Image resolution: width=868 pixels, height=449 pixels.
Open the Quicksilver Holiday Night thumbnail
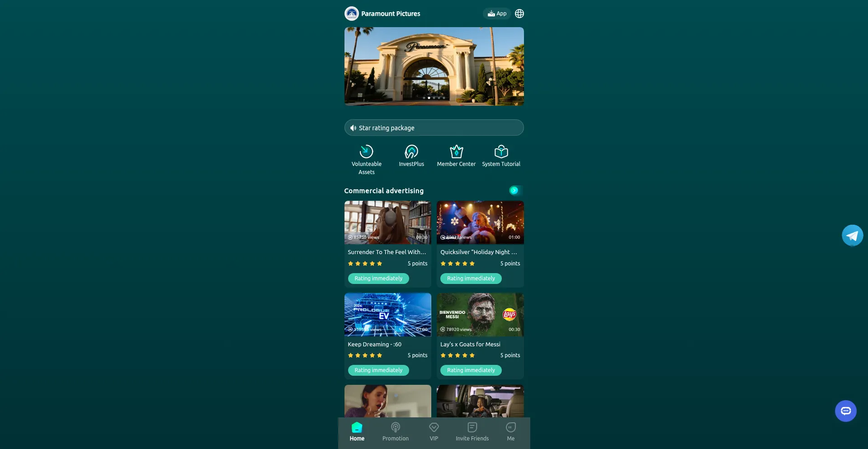tap(480, 222)
